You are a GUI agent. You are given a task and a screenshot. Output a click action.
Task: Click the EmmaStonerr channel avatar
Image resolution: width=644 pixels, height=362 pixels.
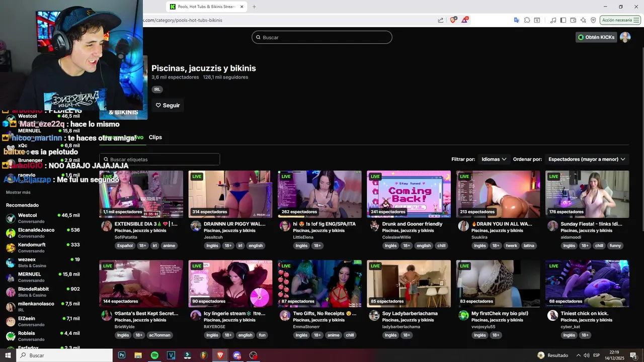pyautogui.click(x=285, y=315)
